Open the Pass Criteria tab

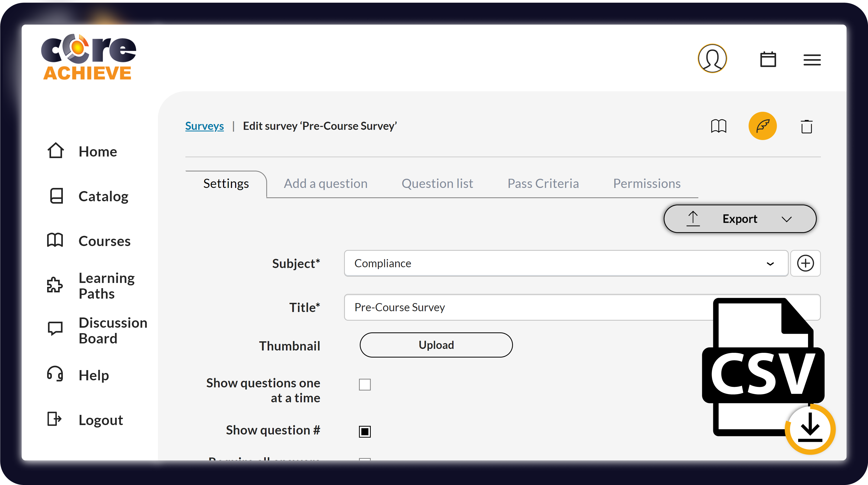click(x=543, y=183)
